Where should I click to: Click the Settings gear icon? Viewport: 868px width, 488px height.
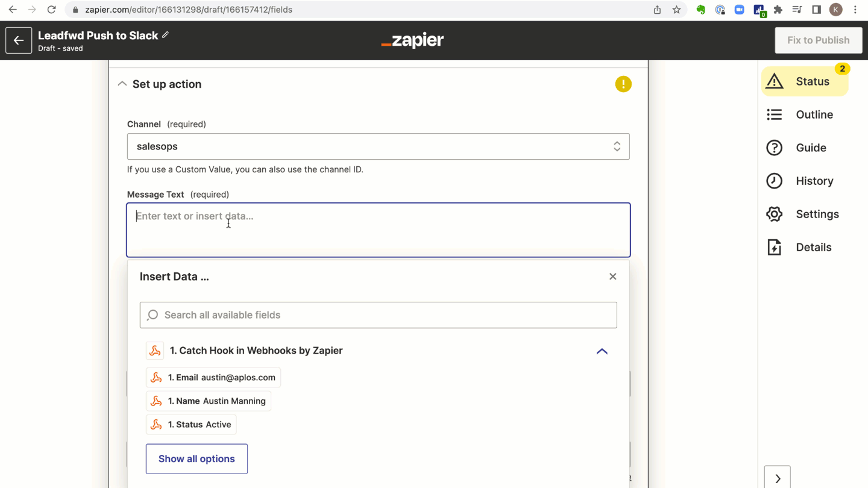click(x=775, y=214)
